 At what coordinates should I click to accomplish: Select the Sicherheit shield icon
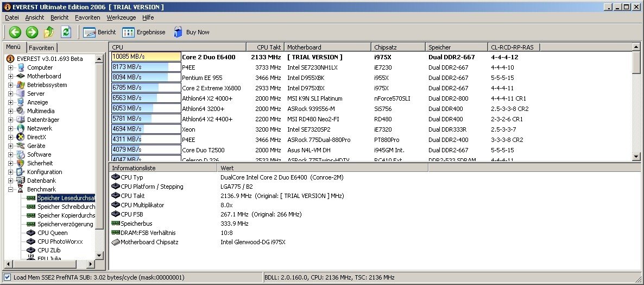(x=21, y=163)
